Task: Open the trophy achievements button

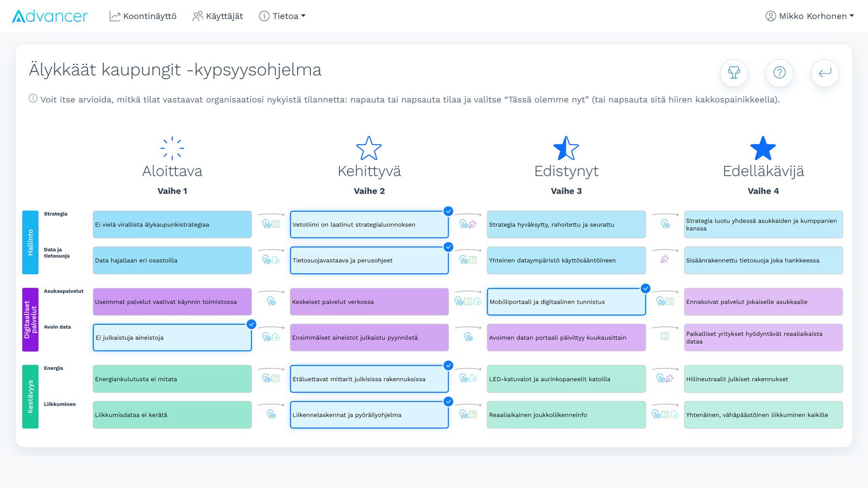Action: [734, 73]
